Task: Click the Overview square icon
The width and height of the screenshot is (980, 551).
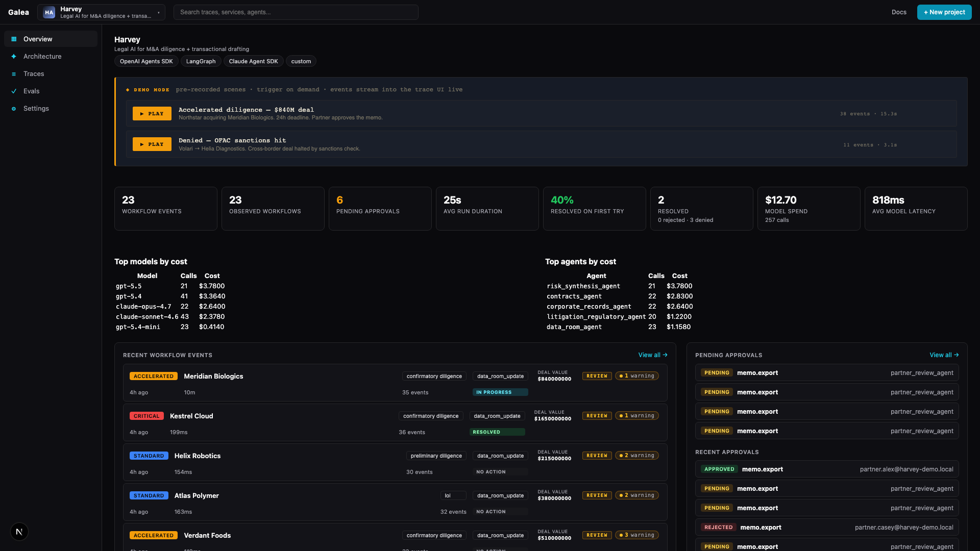Action: (14, 39)
